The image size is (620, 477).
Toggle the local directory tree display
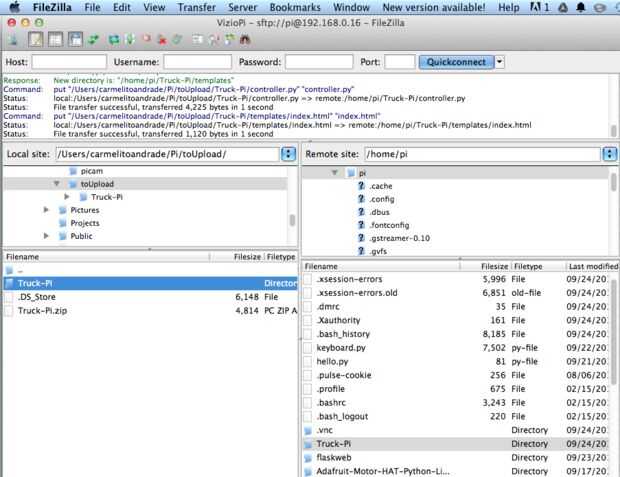(55, 40)
